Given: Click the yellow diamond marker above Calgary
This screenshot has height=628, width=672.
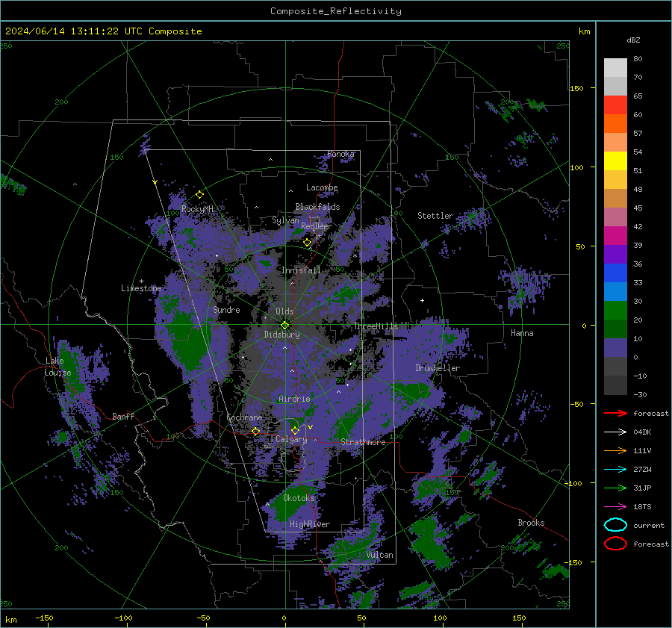Looking at the screenshot, I should [x=295, y=430].
